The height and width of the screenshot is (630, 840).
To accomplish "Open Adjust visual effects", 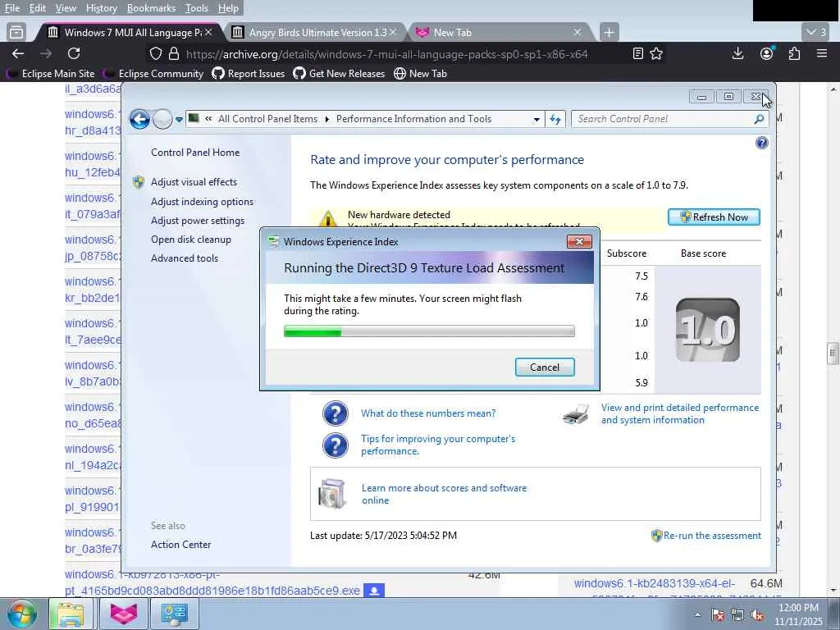I will tap(194, 182).
